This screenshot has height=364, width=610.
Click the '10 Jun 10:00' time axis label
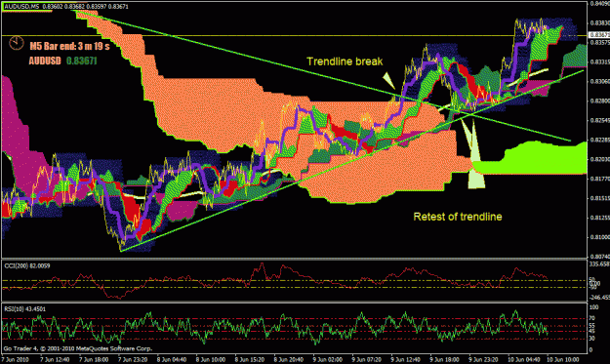tap(563, 360)
